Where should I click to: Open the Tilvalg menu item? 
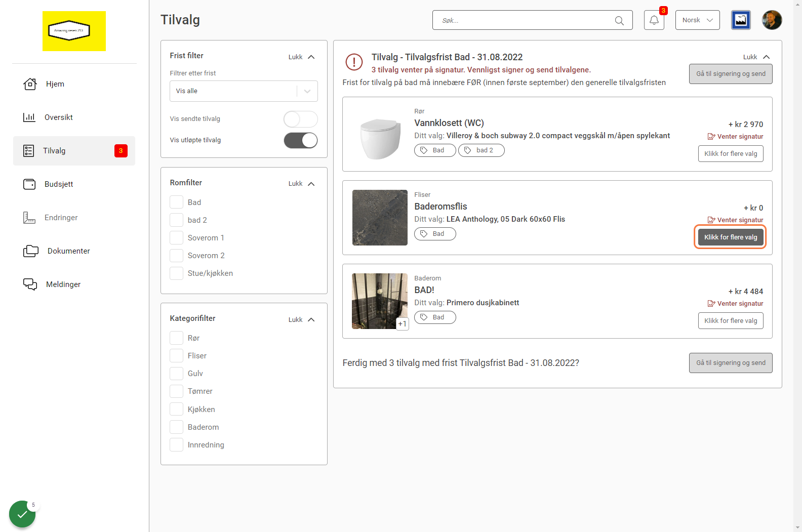(x=74, y=151)
